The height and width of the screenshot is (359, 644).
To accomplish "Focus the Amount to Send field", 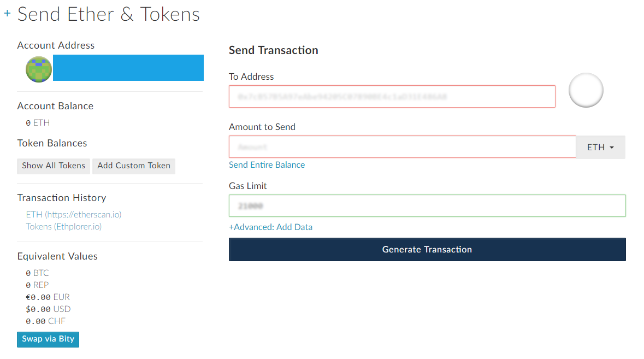I will coord(402,147).
